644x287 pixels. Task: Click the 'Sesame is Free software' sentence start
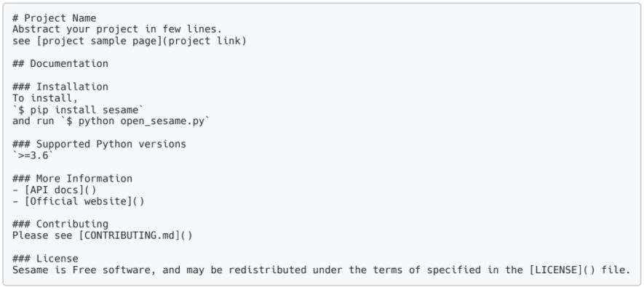coord(82,270)
